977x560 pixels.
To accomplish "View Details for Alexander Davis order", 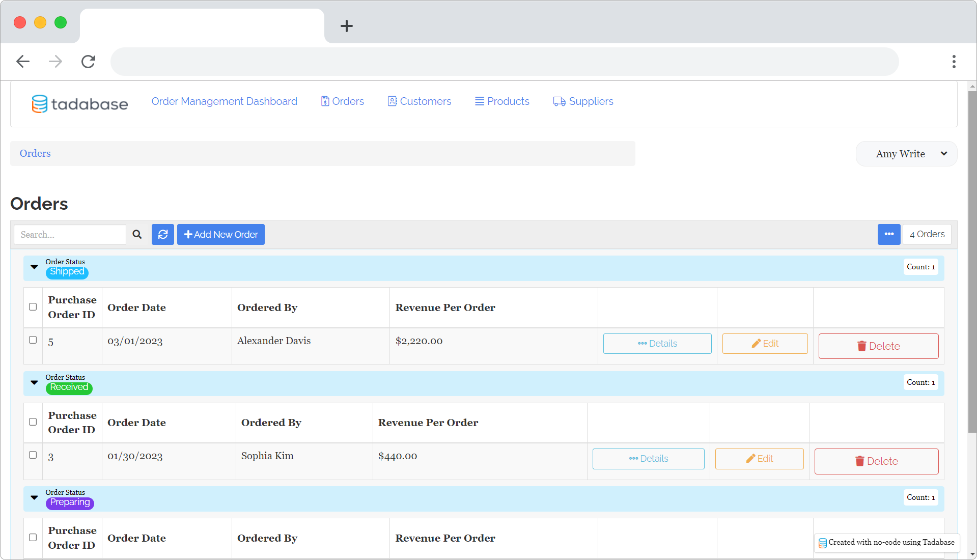I will click(657, 344).
